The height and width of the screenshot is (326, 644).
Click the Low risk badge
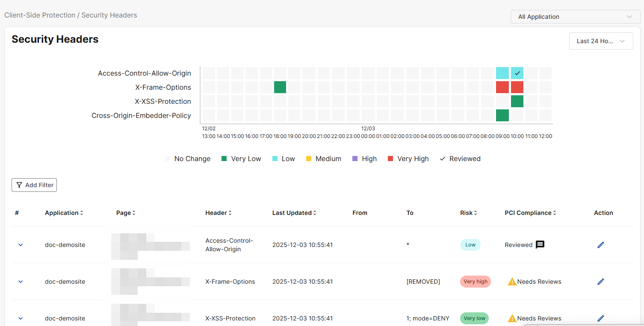[x=470, y=245]
